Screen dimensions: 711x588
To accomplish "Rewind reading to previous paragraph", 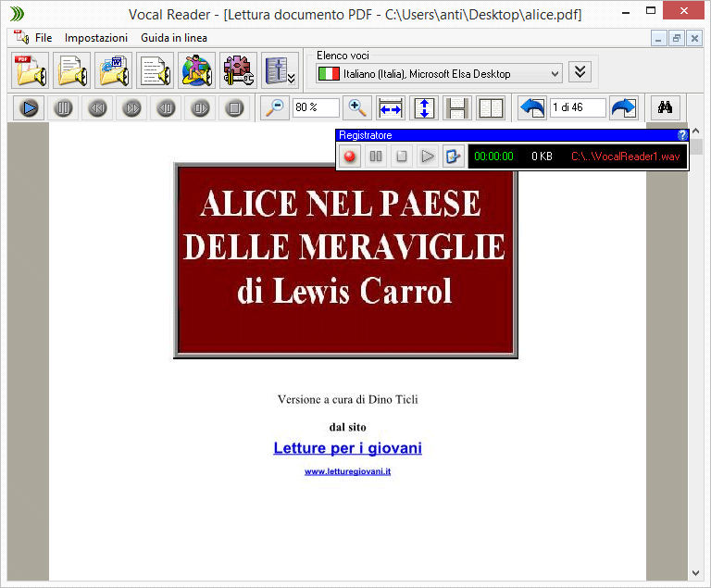I will 97,108.
